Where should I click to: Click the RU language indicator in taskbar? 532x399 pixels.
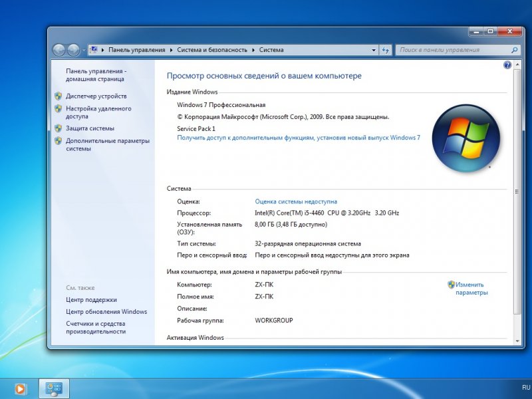coord(526,388)
